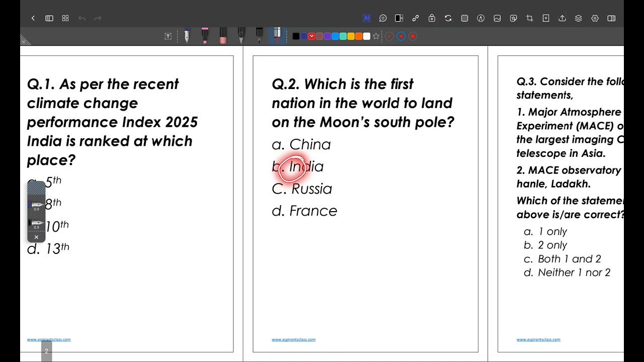Open the page thumbnails grid view
644x362 pixels.
tap(65, 18)
